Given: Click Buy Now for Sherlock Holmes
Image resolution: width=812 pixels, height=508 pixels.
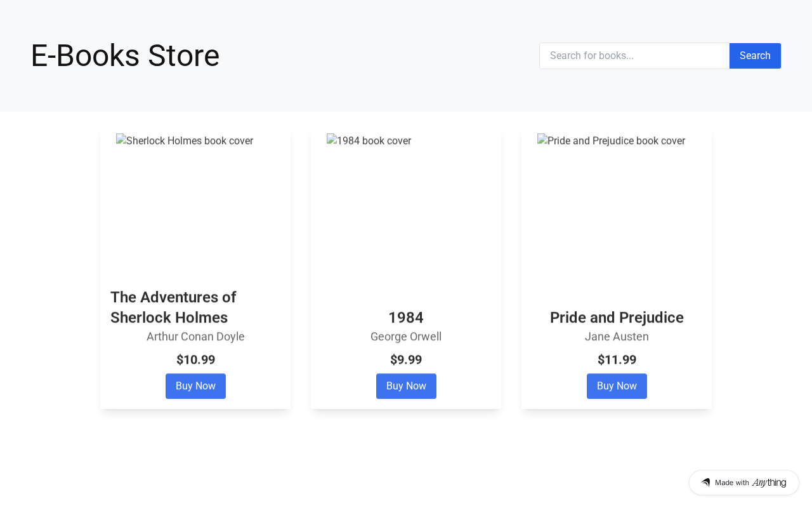Looking at the screenshot, I should [x=195, y=386].
